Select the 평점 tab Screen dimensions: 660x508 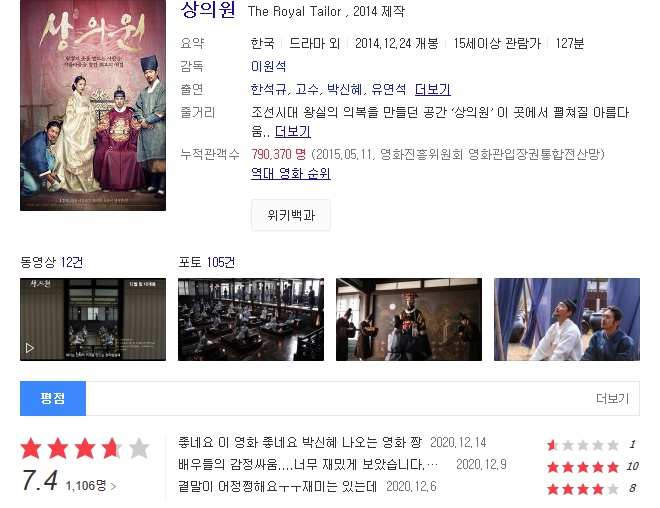pos(53,398)
